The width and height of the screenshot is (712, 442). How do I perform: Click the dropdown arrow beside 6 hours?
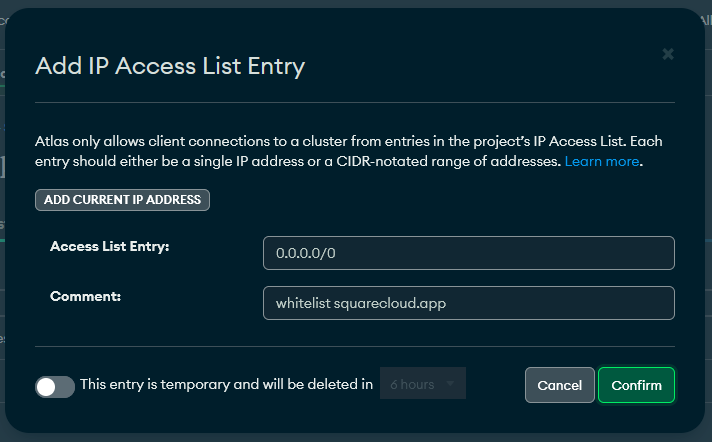(450, 384)
